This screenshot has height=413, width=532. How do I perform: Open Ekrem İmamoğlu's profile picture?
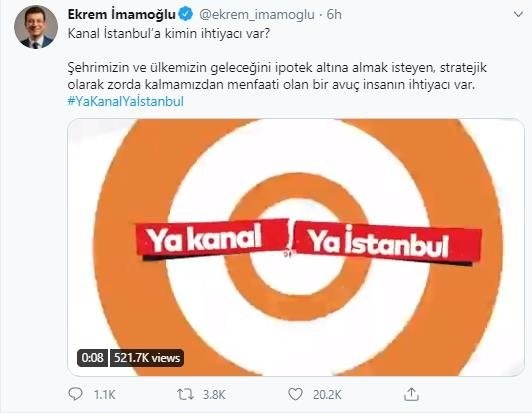36,27
